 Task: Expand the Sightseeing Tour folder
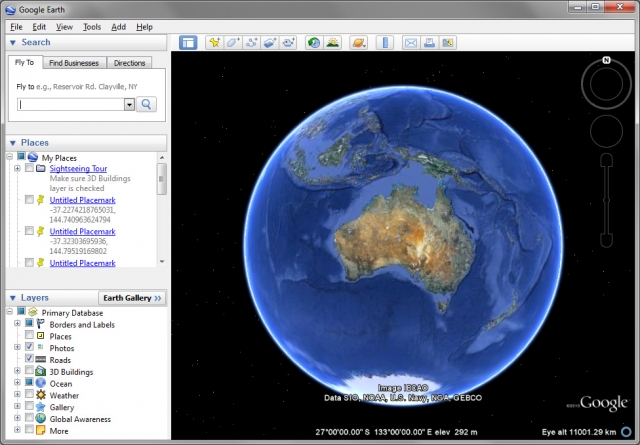tap(17, 168)
